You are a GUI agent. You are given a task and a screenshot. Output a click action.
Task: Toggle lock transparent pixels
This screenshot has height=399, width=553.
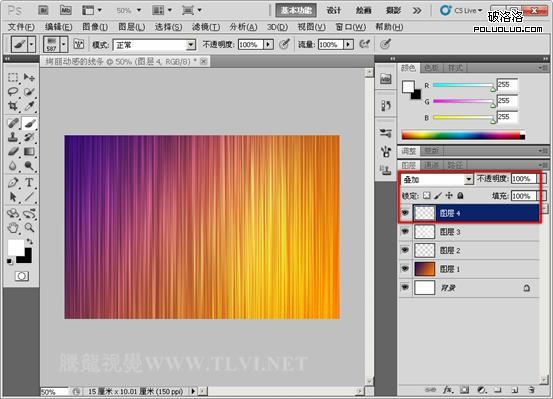click(x=427, y=195)
